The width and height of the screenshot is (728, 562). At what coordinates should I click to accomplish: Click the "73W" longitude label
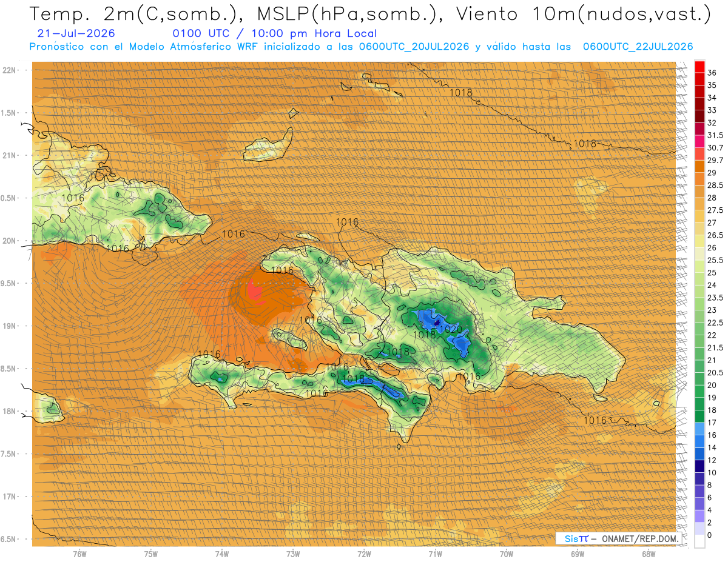click(x=293, y=554)
